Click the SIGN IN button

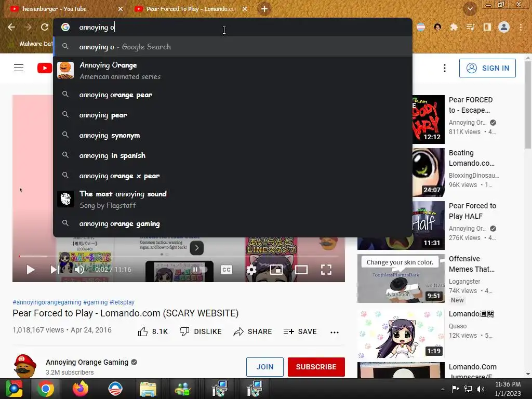click(x=487, y=68)
